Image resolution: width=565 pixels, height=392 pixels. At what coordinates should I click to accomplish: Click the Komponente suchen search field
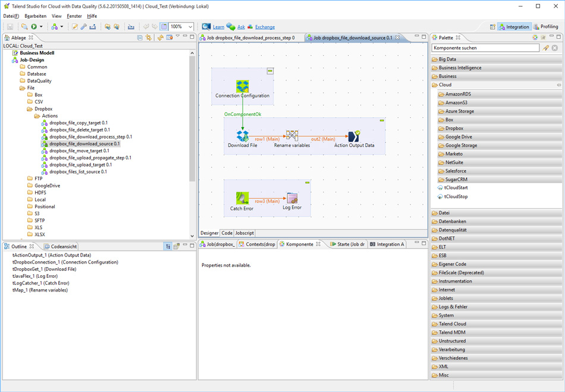[x=485, y=48]
